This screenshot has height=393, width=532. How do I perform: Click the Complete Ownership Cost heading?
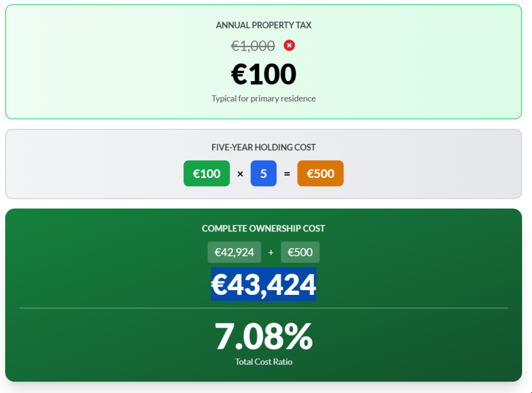pyautogui.click(x=263, y=228)
